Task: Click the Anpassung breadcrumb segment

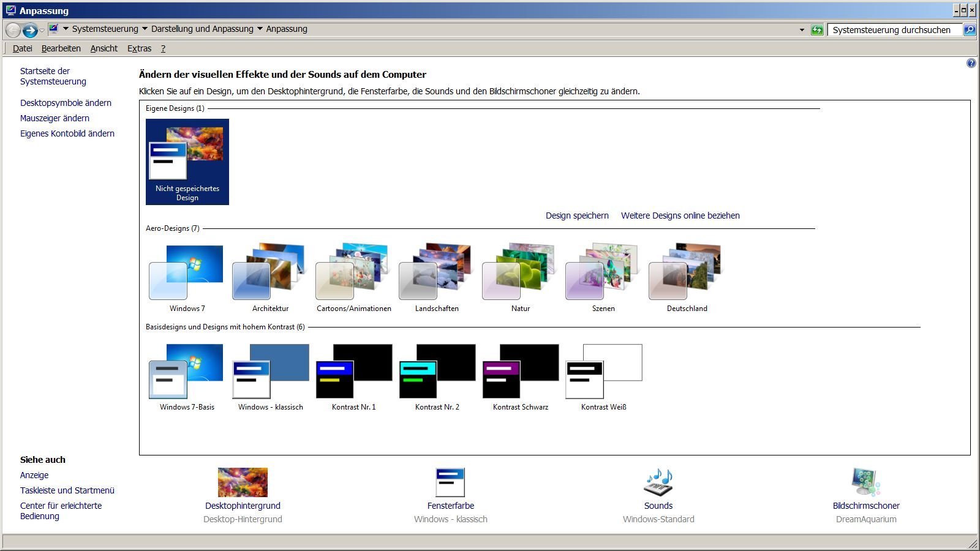Action: click(287, 29)
